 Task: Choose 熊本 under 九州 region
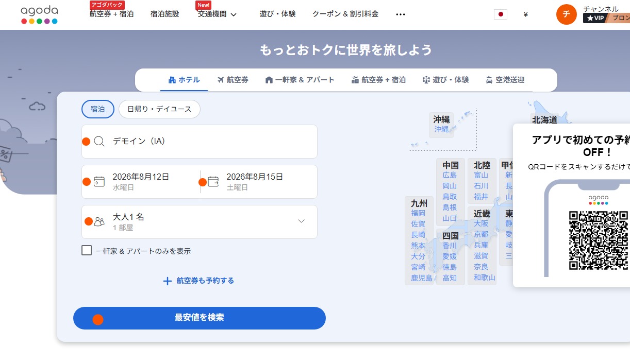pos(418,246)
